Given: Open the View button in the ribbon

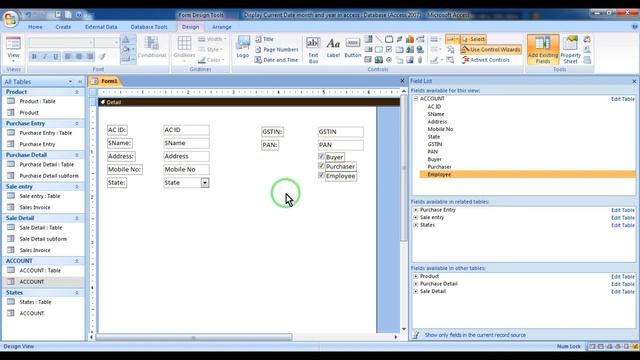Looking at the screenshot, I should pyautogui.click(x=13, y=49).
